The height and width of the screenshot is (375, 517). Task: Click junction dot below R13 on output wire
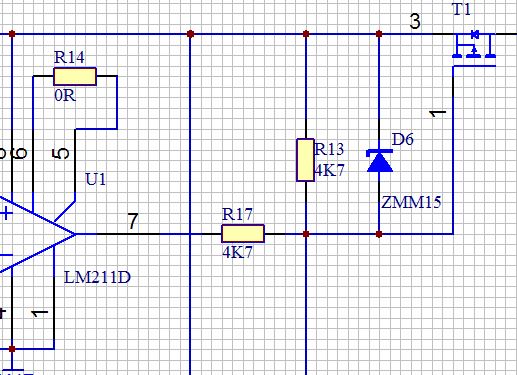tap(306, 234)
